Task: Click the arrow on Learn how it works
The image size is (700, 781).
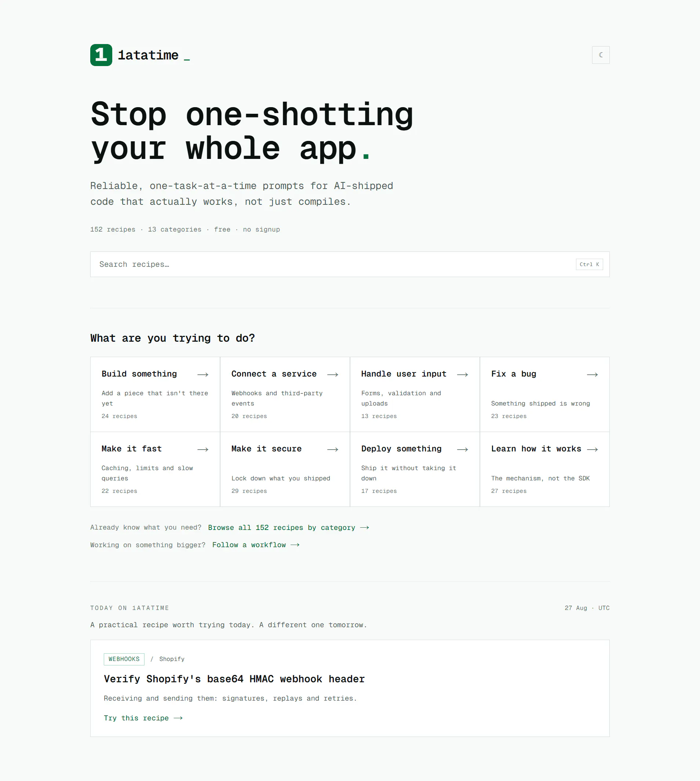Action: click(x=592, y=449)
